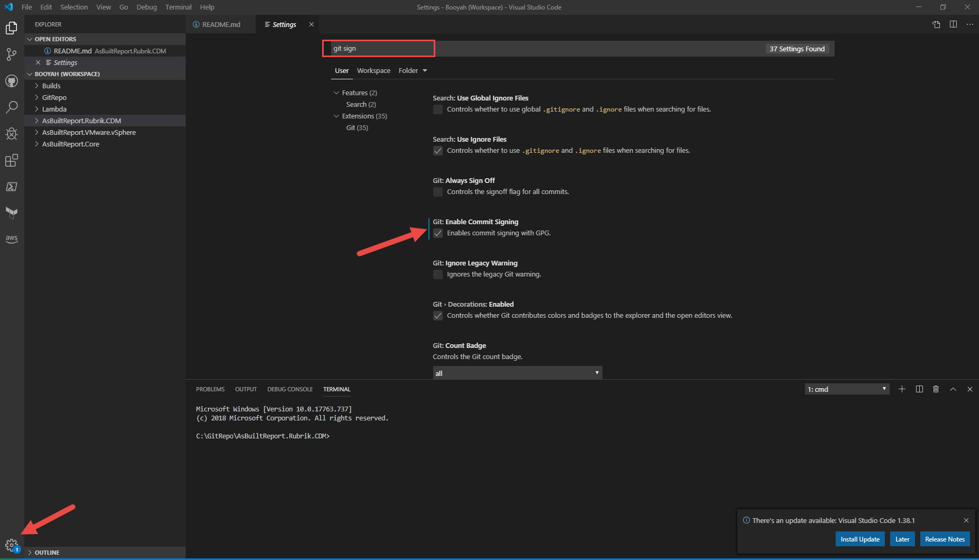Open the File menu
Image resolution: width=979 pixels, height=560 pixels.
(26, 7)
